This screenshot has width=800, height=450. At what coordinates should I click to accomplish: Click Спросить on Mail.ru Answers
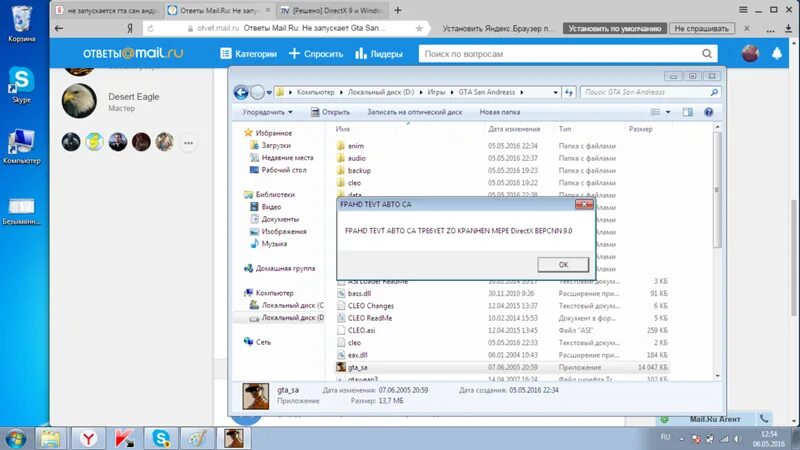316,54
